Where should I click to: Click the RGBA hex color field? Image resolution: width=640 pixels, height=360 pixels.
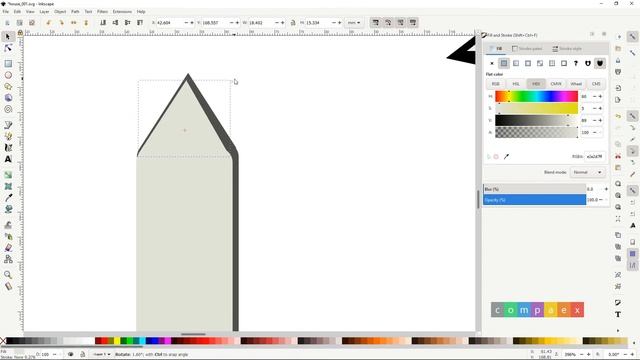pos(595,156)
